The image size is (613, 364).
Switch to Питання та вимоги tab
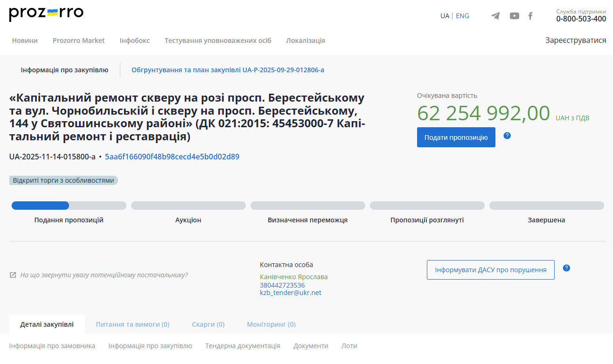[132, 324]
